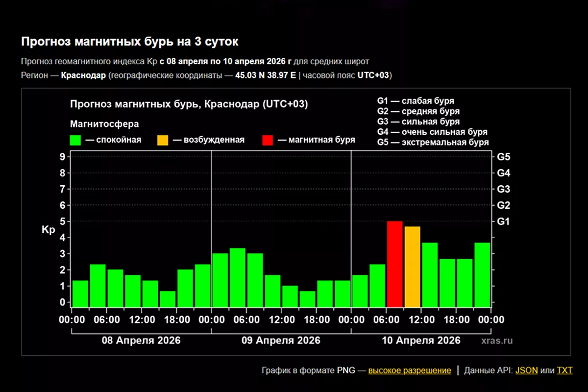Viewport: 588px width, 392px height.
Task: Click the orange "возбужденная" legend swatch
Action: coord(163,140)
